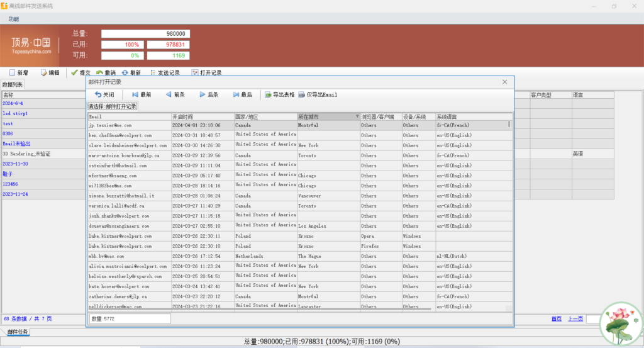644x348 pixels.
Task: Refresh the list with the 刷新 icon
Action: tap(124, 72)
